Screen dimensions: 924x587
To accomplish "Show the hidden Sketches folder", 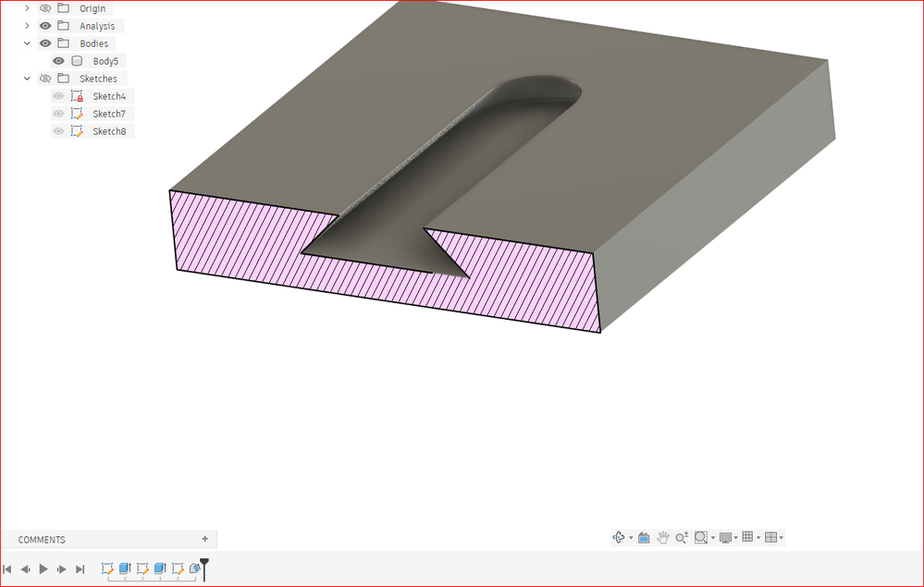I will [45, 79].
